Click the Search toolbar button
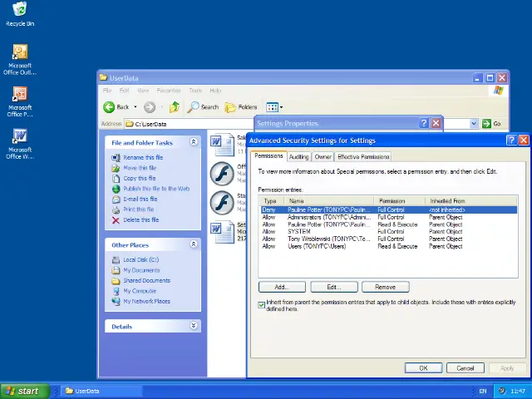The height and width of the screenshot is (399, 532). 203,106
